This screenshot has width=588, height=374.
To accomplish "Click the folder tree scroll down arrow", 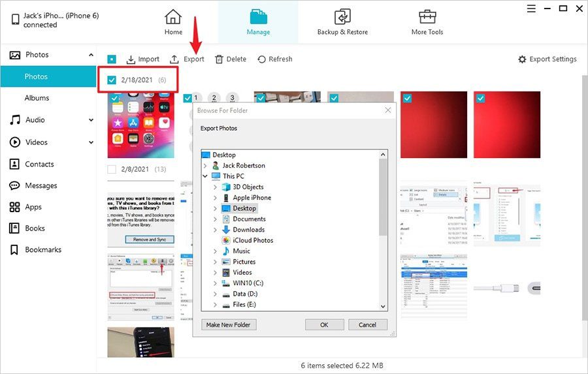I will tap(383, 306).
